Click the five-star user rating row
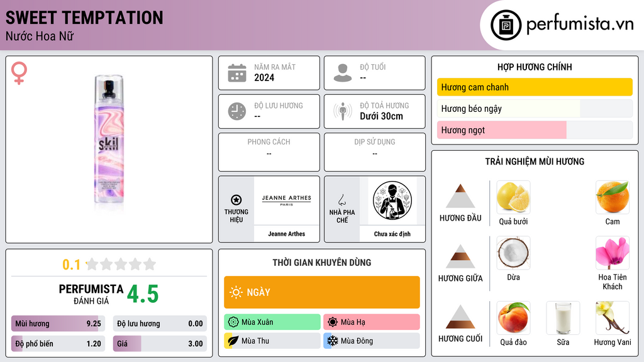 [x=121, y=265]
